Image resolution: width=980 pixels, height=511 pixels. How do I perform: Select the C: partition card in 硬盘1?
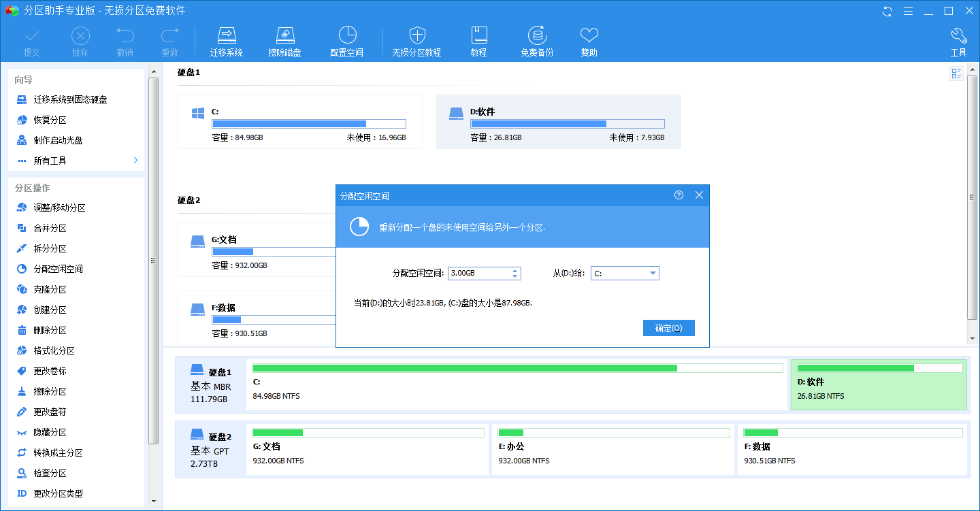[300, 122]
